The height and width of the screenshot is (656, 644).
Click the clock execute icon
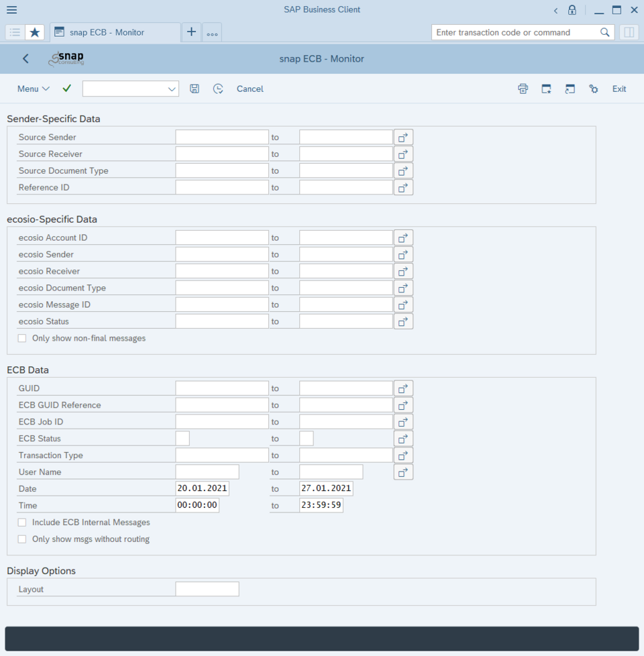click(218, 89)
